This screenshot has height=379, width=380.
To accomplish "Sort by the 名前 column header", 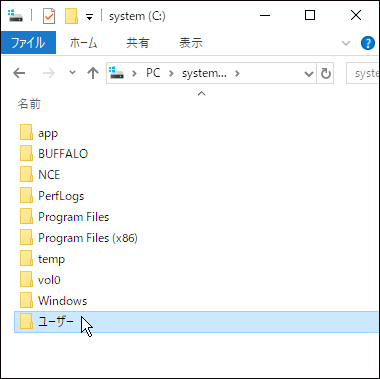I will 29,104.
